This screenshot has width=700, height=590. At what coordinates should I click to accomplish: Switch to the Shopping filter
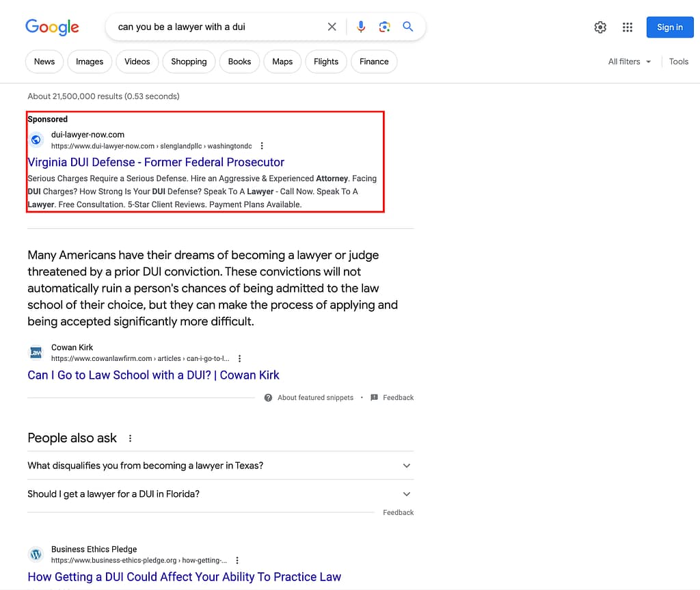point(189,62)
